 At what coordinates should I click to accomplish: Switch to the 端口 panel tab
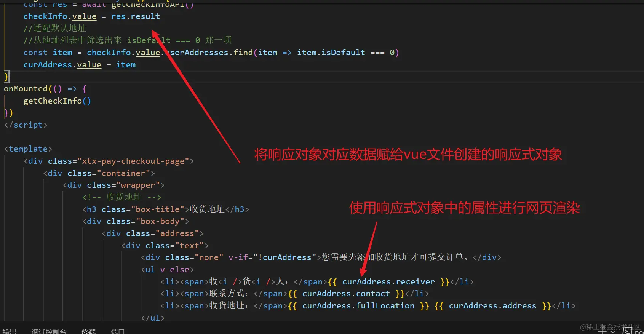click(x=118, y=331)
